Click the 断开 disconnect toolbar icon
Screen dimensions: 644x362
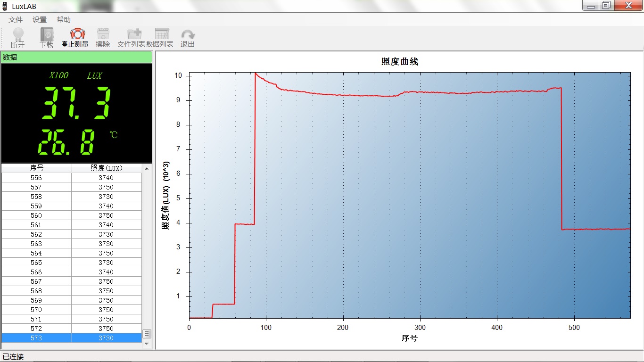[18, 38]
